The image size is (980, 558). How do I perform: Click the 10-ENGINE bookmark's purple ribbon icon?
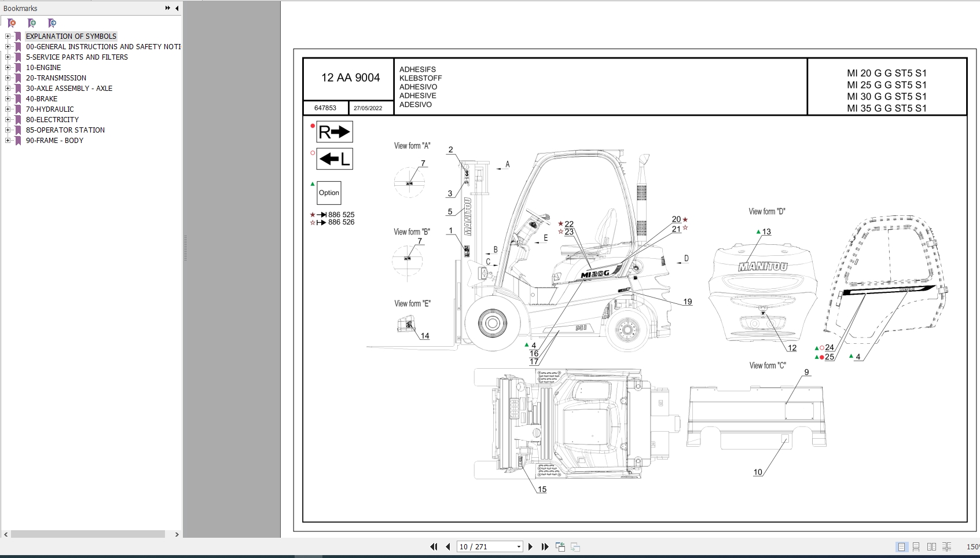point(18,67)
